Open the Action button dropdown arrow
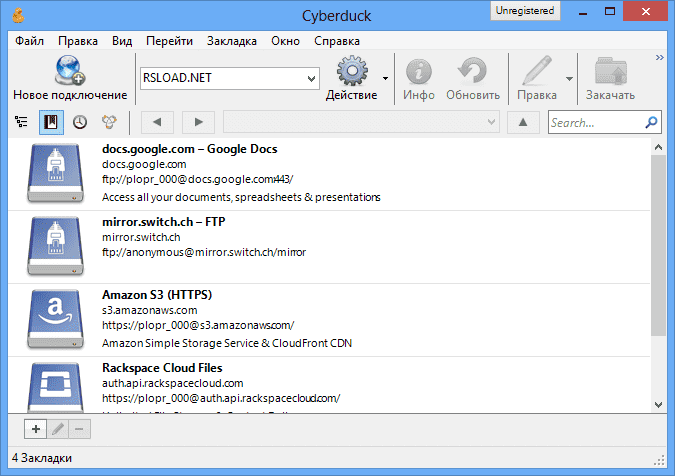 pyautogui.click(x=386, y=78)
